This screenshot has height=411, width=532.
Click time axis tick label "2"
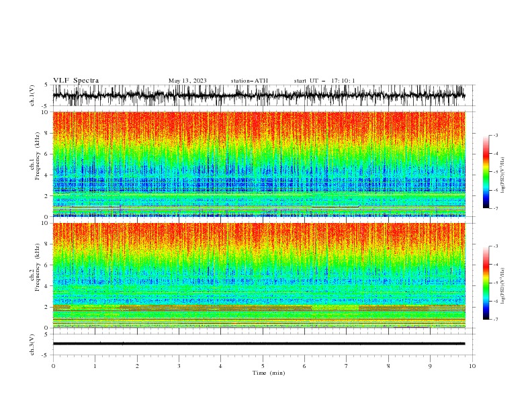(137, 366)
